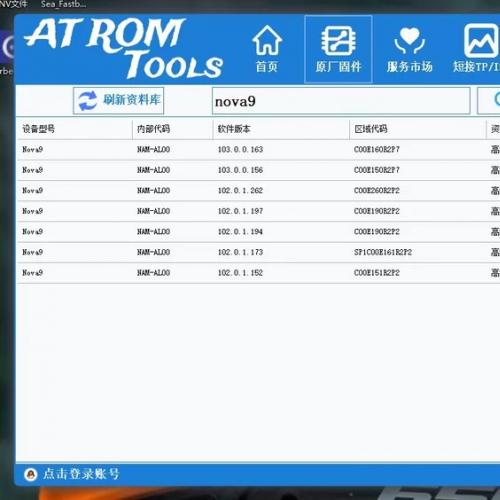This screenshot has height=500, width=500.
Task: Select row with version 103.0.0.156
Action: point(258,170)
